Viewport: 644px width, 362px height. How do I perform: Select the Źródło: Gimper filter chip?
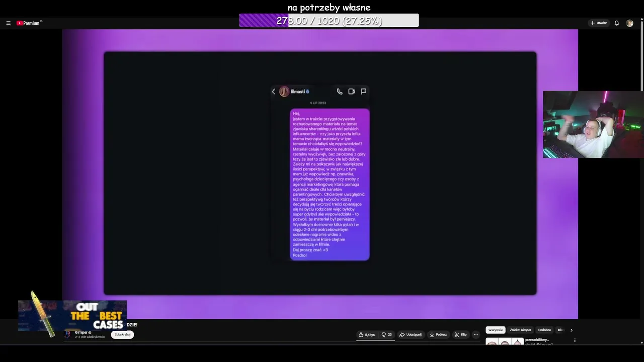[x=520, y=330]
